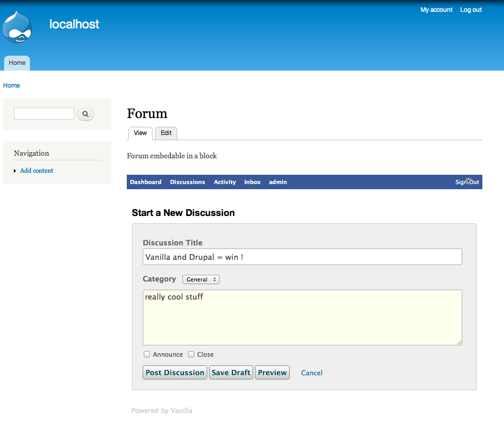Click the Navigation block heading
This screenshot has width=504, height=432.
pos(31,153)
